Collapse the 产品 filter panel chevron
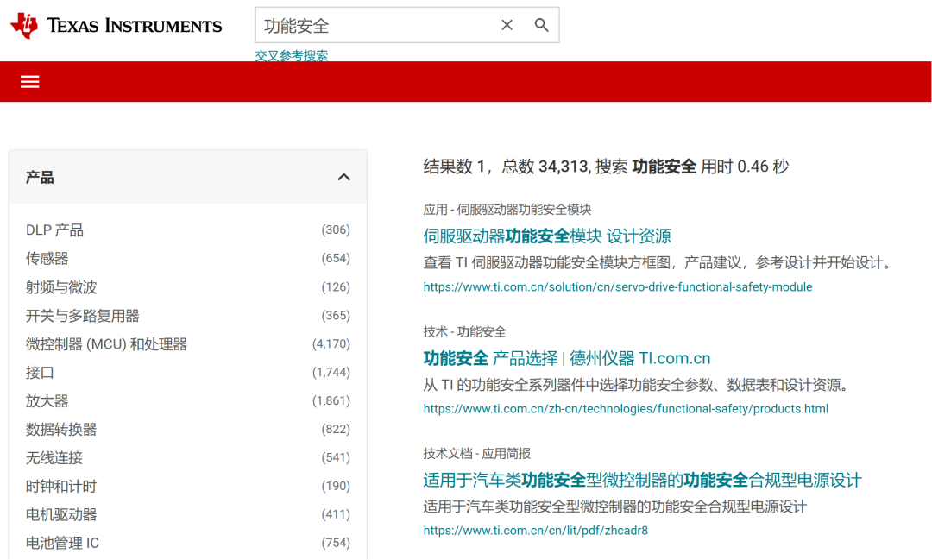The image size is (932, 560). pyautogui.click(x=343, y=177)
